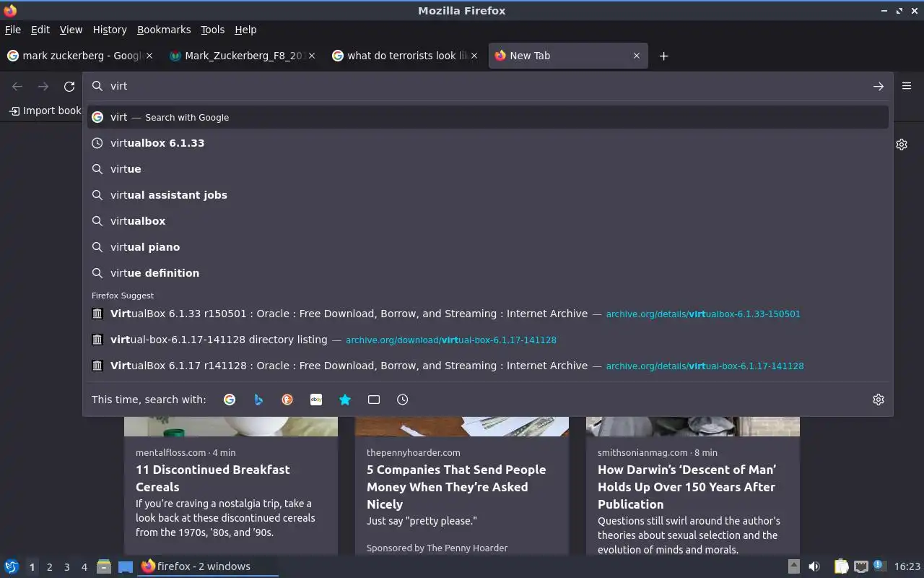The image size is (924, 578).
Task: Open Darwin's 'Descent of Man' article
Action: 693,485
